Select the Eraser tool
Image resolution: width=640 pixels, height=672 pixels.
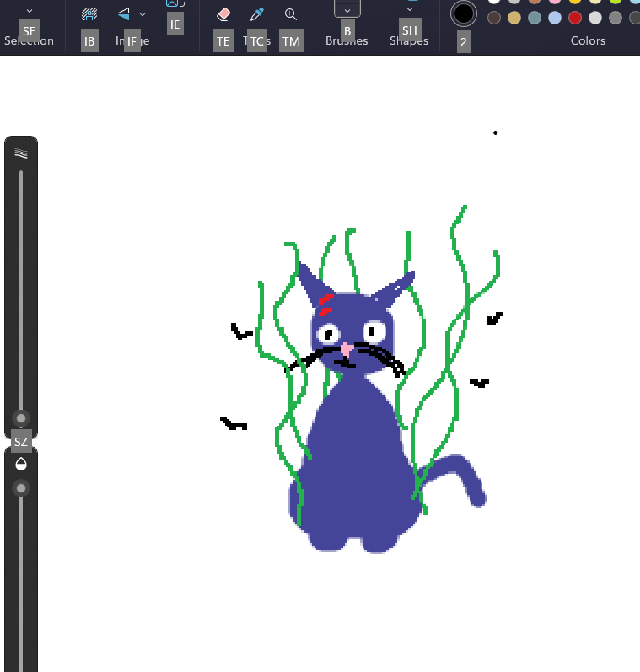coord(223,14)
